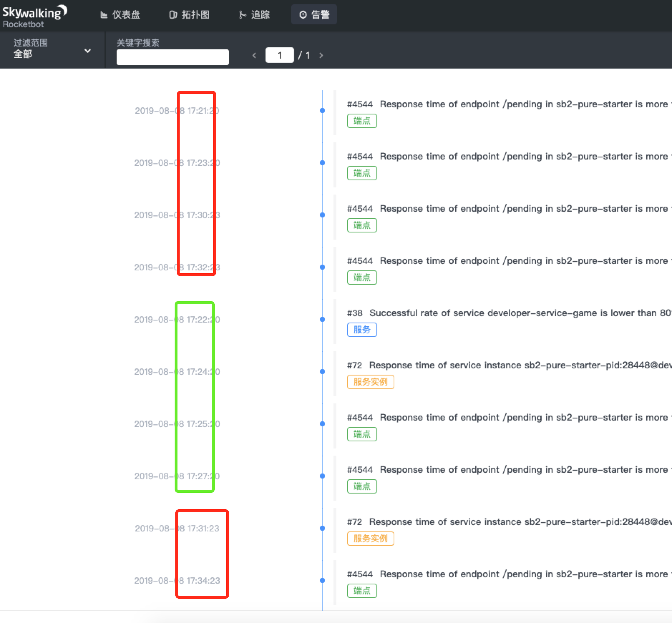Open the #72 alarm message at 17:31:23
This screenshot has width=672, height=623.
coord(509,522)
